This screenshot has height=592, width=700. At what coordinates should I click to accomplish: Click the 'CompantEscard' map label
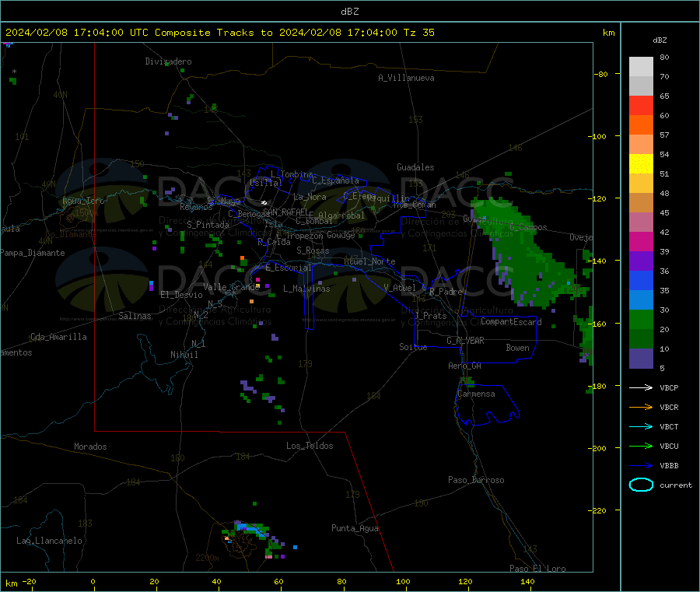(x=511, y=322)
